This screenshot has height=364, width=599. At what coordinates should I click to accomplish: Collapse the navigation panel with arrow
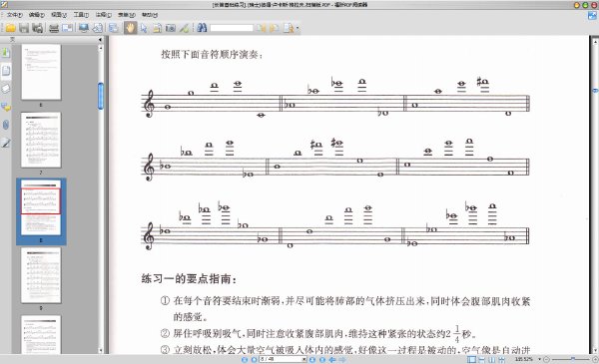point(100,39)
